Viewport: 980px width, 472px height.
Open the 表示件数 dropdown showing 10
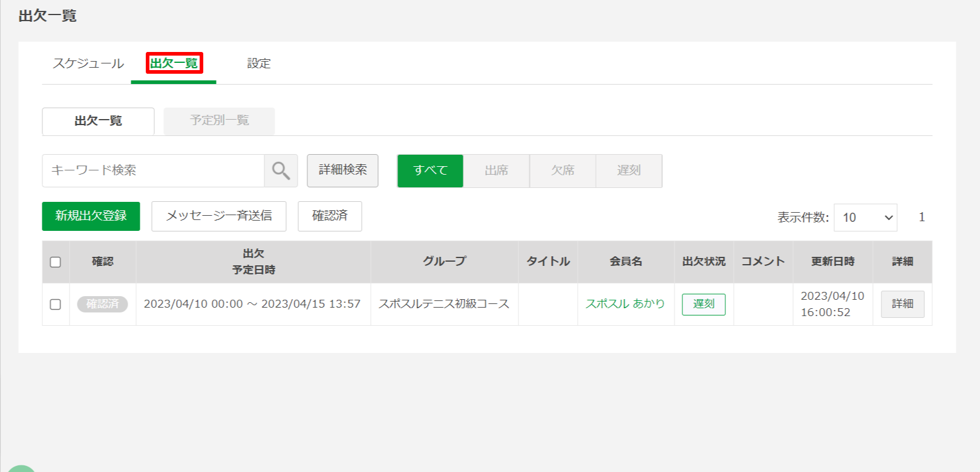[x=865, y=218]
